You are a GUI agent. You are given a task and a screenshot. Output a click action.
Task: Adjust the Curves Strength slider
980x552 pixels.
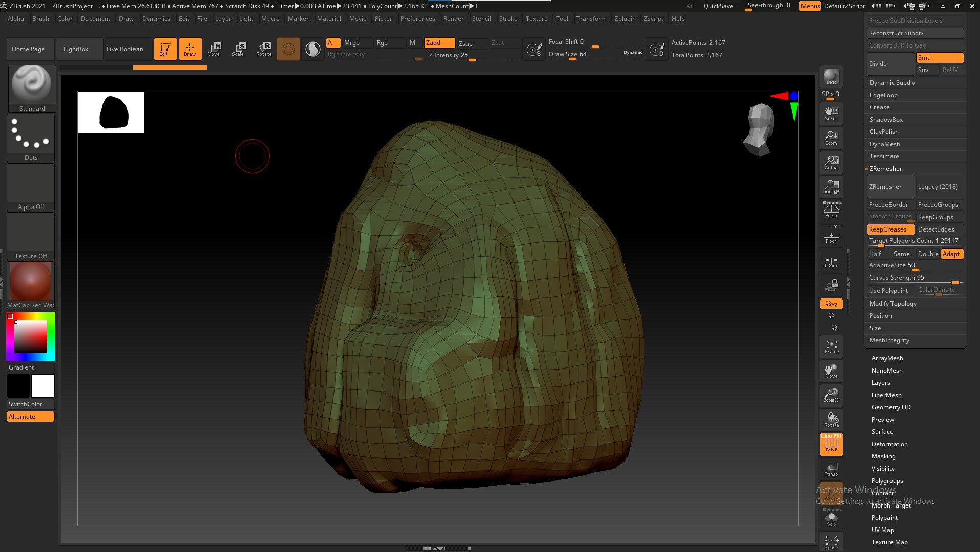[955, 282]
